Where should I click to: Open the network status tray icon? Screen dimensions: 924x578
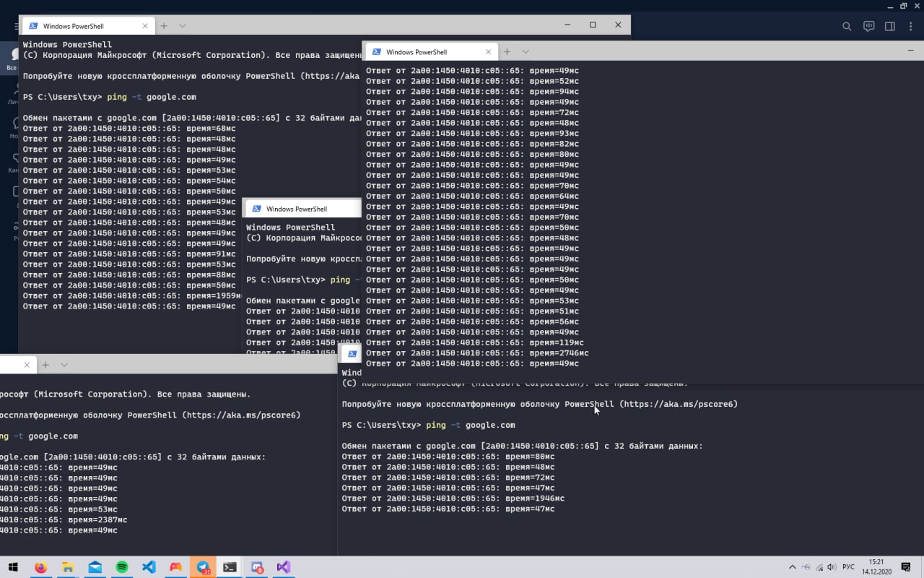pyautogui.click(x=819, y=567)
